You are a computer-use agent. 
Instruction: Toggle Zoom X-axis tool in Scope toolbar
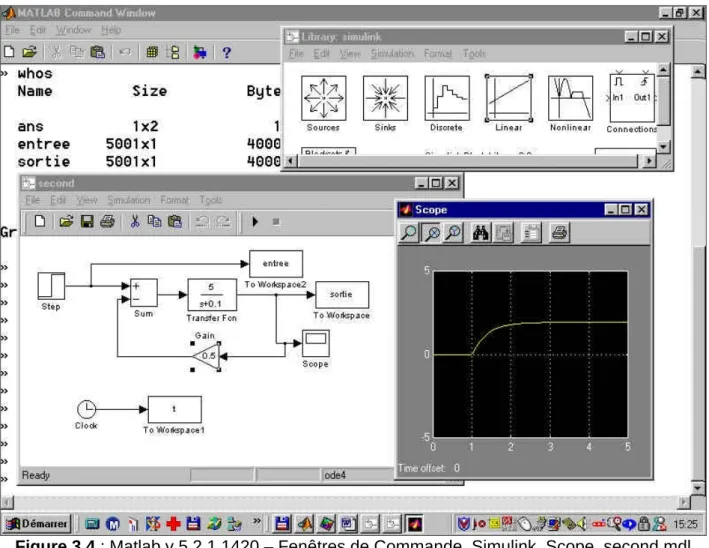coord(433,233)
